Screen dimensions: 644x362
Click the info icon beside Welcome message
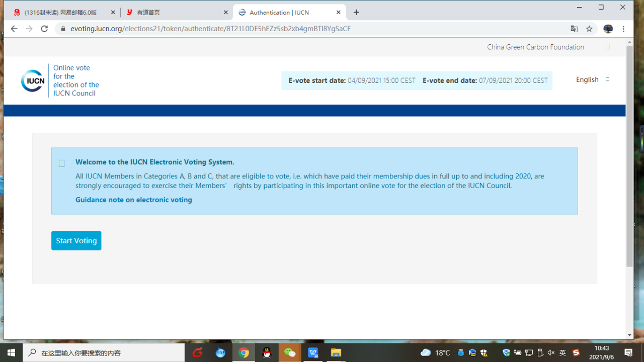pos(62,163)
